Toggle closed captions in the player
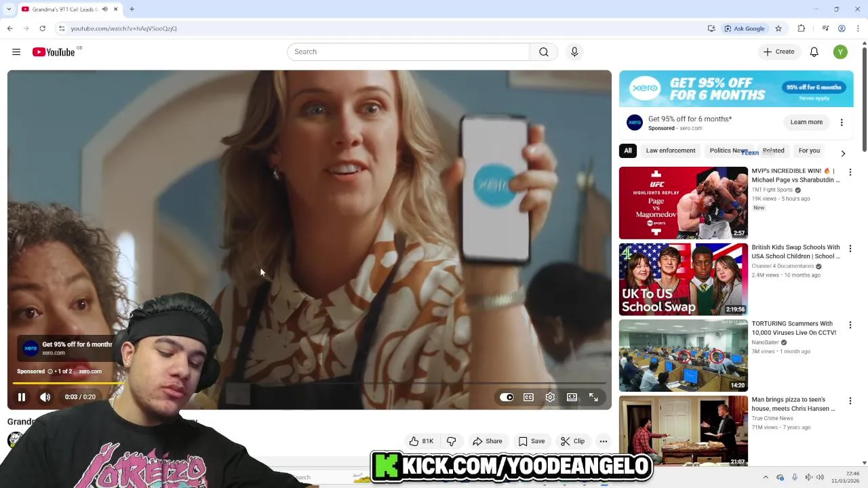This screenshot has height=488, width=868. 528,397
